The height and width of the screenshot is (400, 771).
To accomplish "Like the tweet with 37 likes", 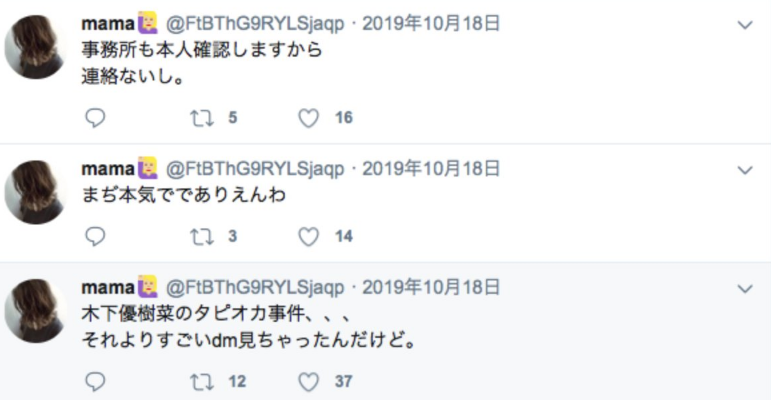I will [310, 381].
